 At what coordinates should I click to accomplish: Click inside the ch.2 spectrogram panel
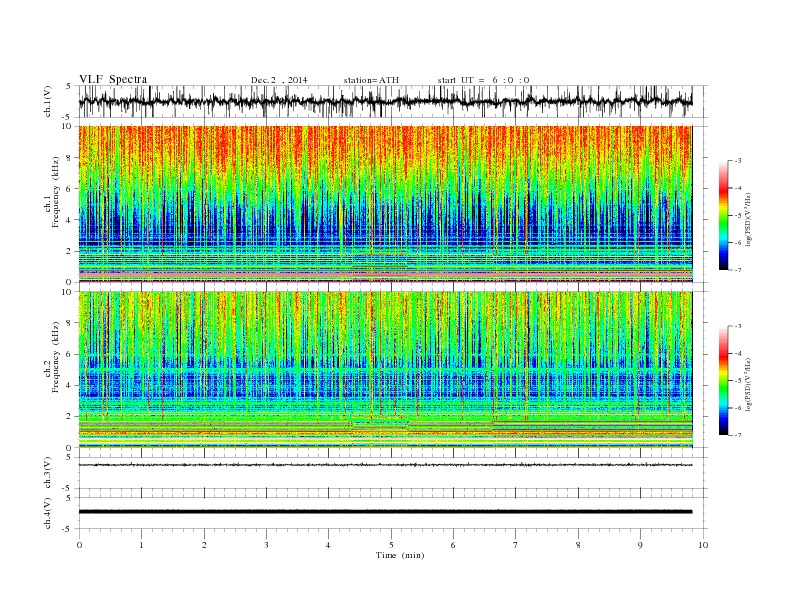tap(385, 370)
